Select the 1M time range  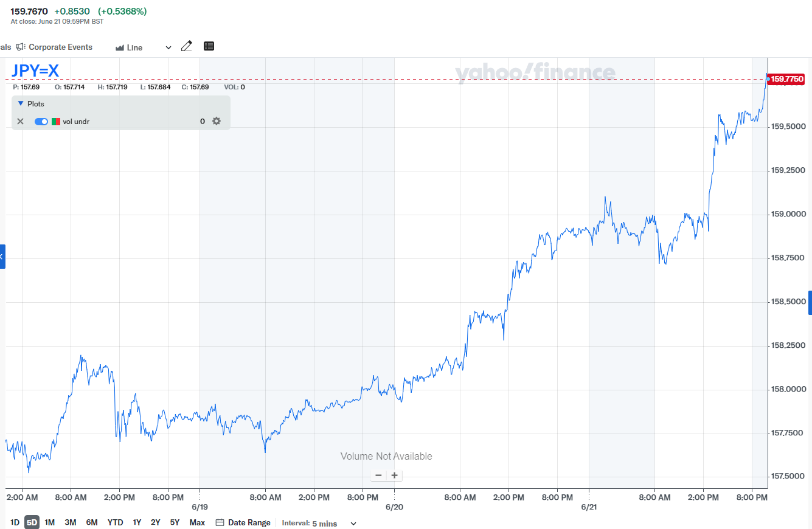(x=49, y=522)
